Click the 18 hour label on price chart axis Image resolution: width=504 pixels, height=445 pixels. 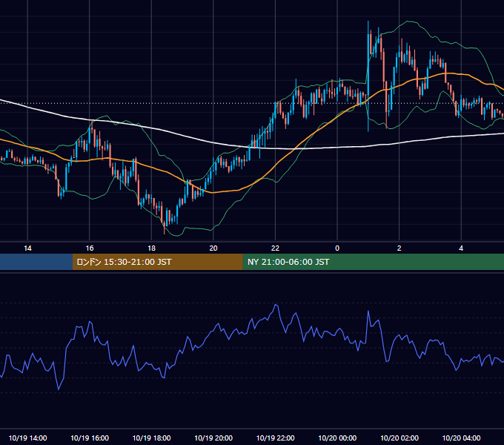pyautogui.click(x=151, y=248)
